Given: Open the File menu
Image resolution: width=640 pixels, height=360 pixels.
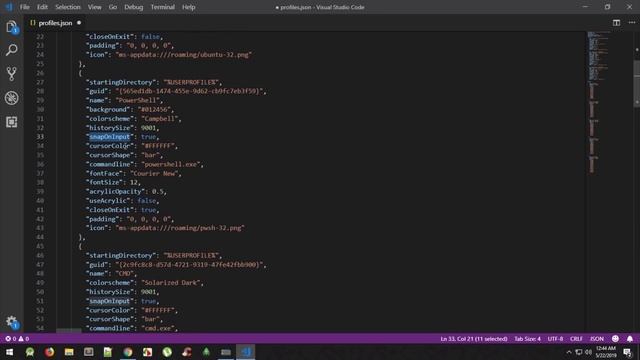Looking at the screenshot, I should (24, 7).
